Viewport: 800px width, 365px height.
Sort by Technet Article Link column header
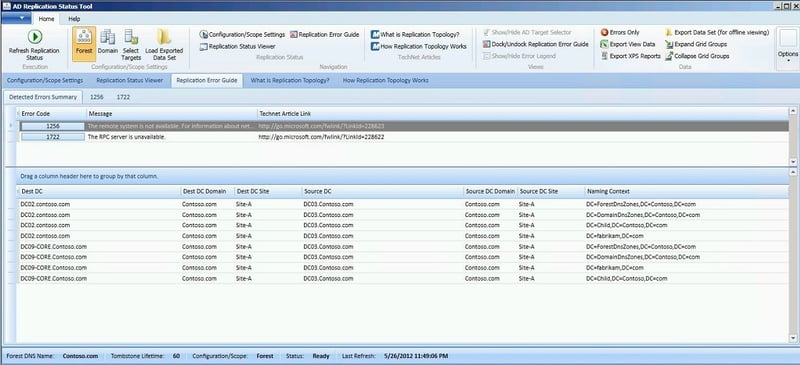click(522, 114)
